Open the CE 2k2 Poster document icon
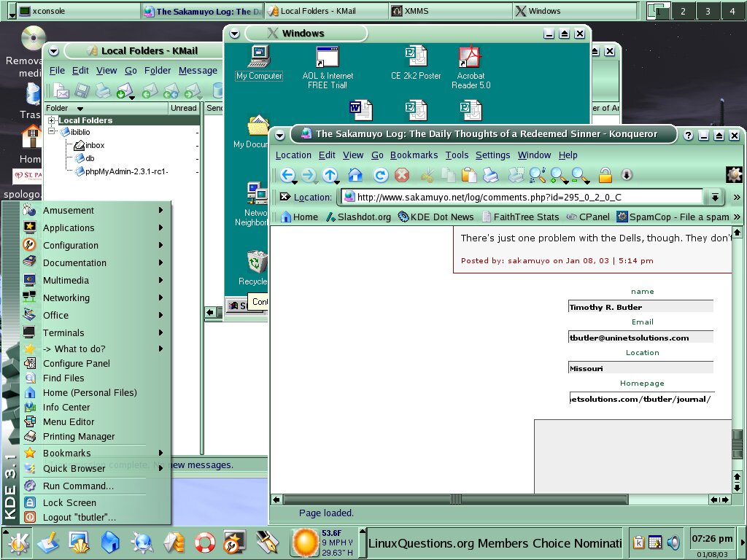Image resolution: width=747 pixels, height=560 pixels. pos(416,63)
